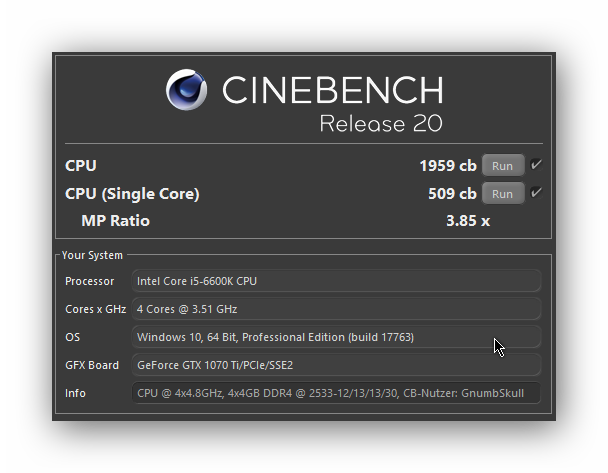The height and width of the screenshot is (473, 608).
Task: Click the Release 20 subtitle
Action: coord(381,124)
